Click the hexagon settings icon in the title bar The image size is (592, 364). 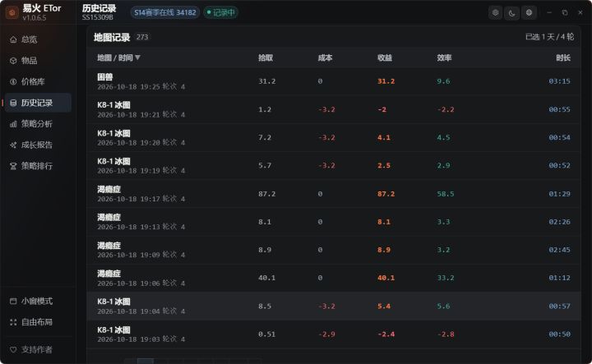(x=495, y=13)
